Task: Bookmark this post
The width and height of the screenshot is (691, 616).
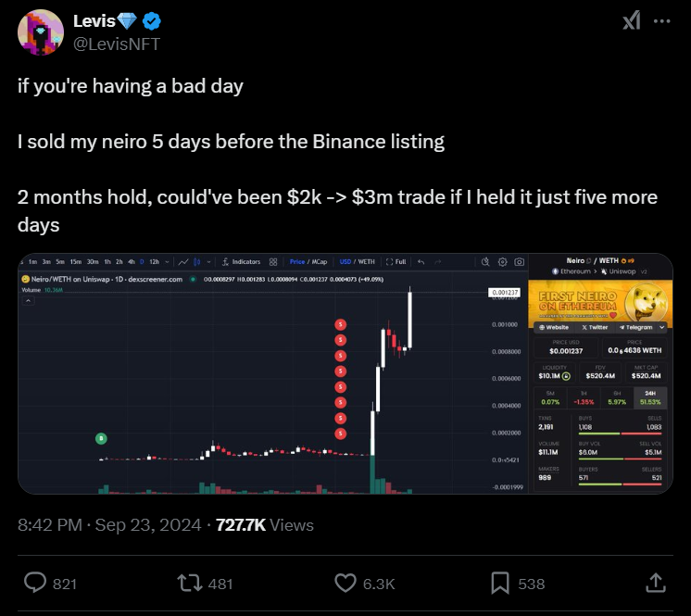Action: 500,583
